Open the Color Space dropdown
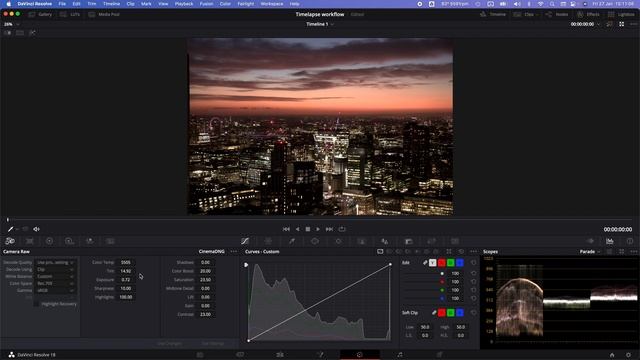The image size is (640, 360). coord(55,283)
